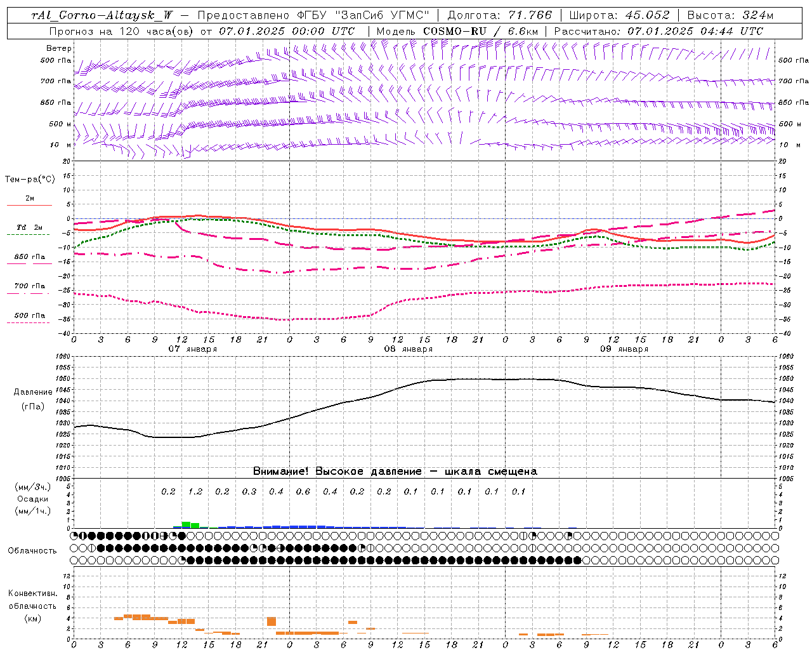Click the 0.6 three-hour precipitation value
Screen dimensions: 812x650
point(303,491)
